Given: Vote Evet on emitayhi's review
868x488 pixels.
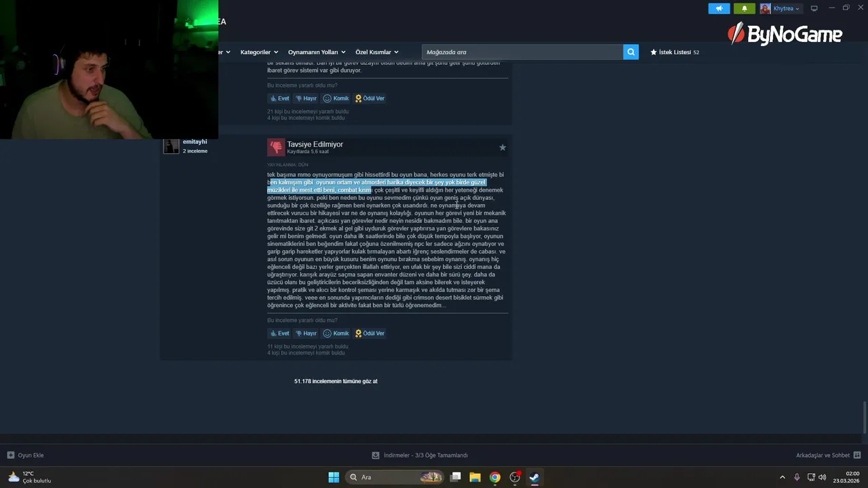Looking at the screenshot, I should 279,333.
